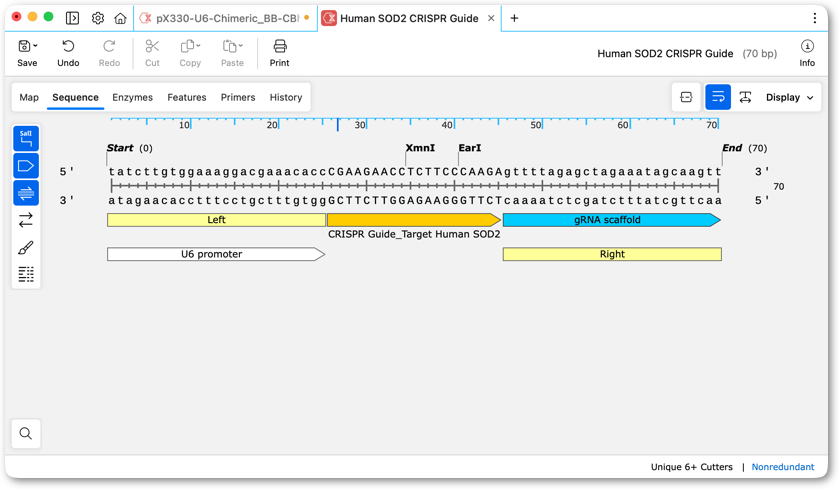Open the Copy dropdown arrow
Screen dimensions: 839x489
click(198, 45)
